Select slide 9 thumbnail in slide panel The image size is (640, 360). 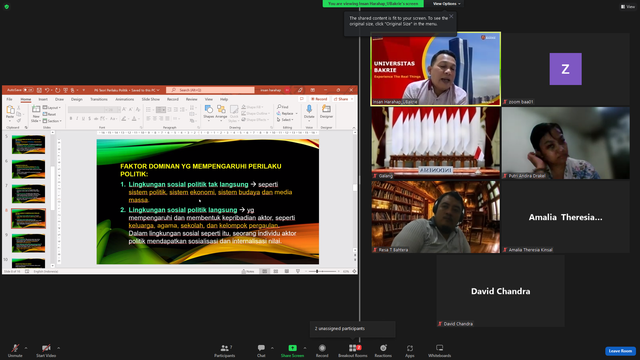click(x=28, y=243)
